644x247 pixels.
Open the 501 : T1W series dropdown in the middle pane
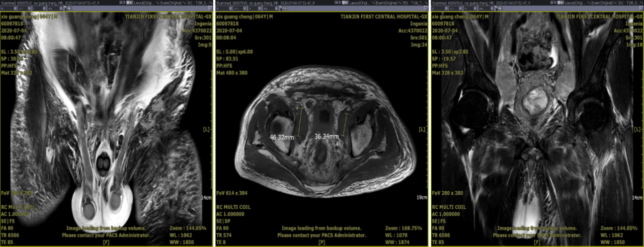415,3
